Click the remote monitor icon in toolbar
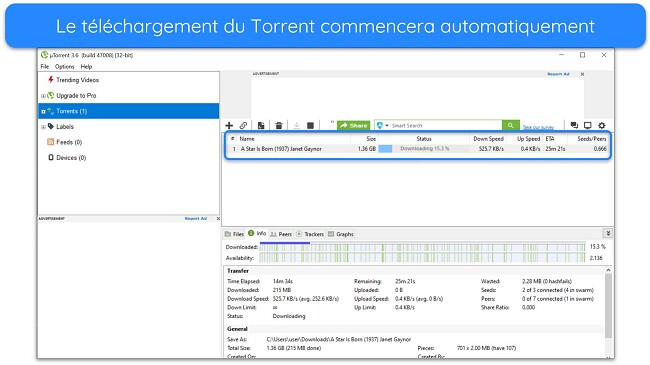This screenshot has width=650, height=365. (587, 125)
